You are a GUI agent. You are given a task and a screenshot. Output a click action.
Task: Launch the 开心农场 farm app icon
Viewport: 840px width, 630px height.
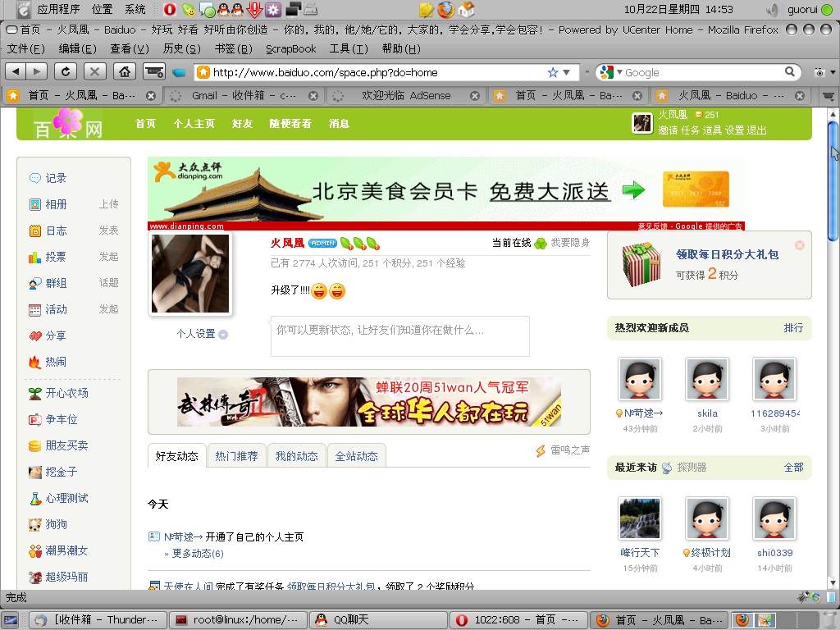pyautogui.click(x=34, y=393)
